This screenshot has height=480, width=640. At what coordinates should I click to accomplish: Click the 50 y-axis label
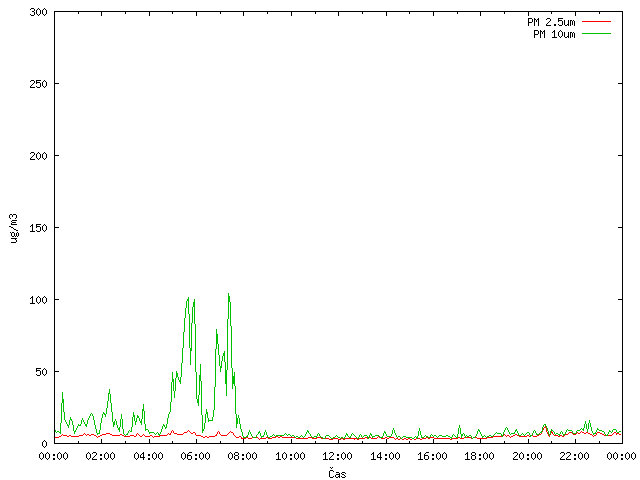[x=41, y=372]
